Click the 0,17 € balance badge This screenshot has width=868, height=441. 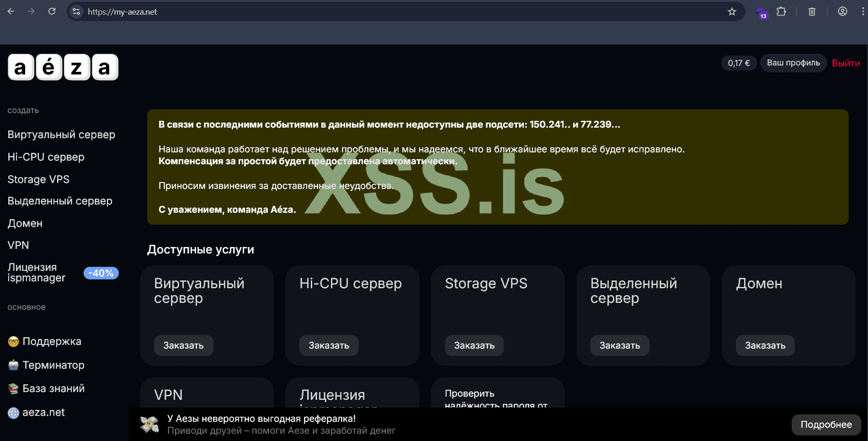pos(739,63)
